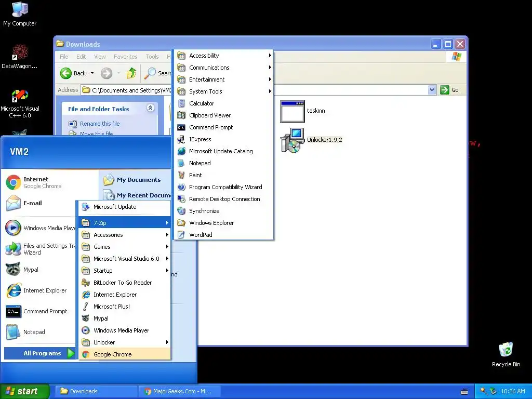Launch WordPad
This screenshot has height=399, width=532.
[x=223, y=235]
